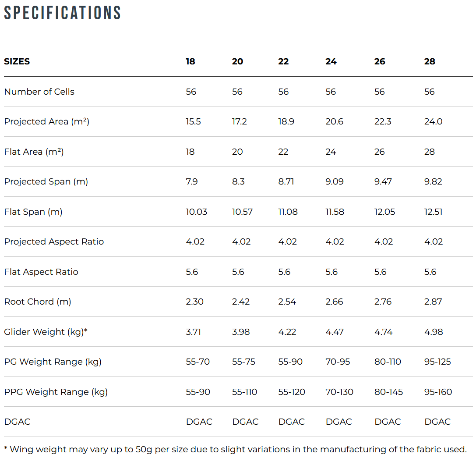Viewport: 476px width, 458px height.
Task: Click the PPG Weight Range row label
Action: [x=56, y=392]
